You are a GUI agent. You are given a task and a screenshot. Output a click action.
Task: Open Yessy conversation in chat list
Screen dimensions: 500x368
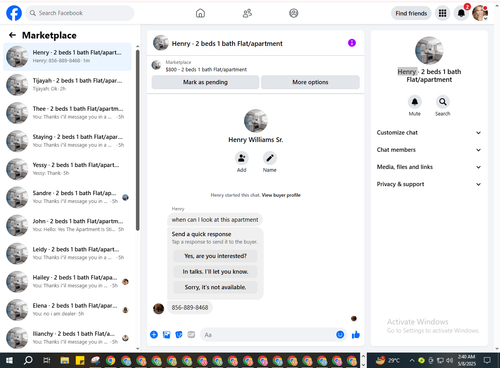point(67,169)
